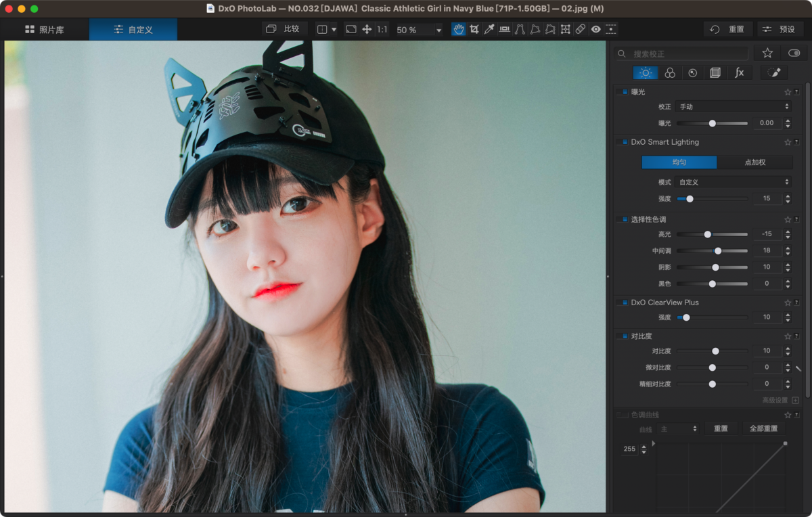
Task: Open the 校正 手动 dropdown
Action: point(733,107)
